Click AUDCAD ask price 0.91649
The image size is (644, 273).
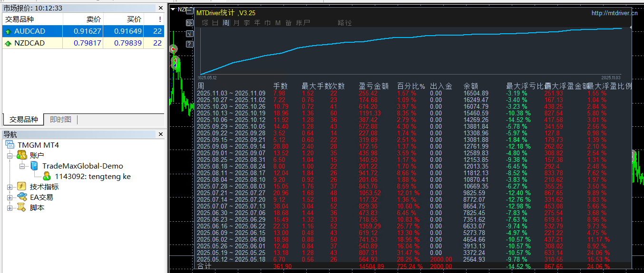click(128, 31)
